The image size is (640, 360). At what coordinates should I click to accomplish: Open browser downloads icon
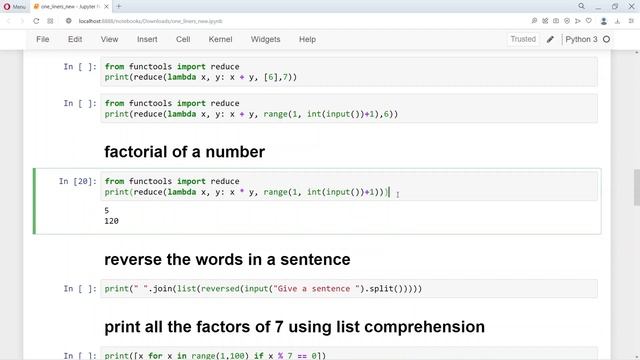pyautogui.click(x=617, y=21)
